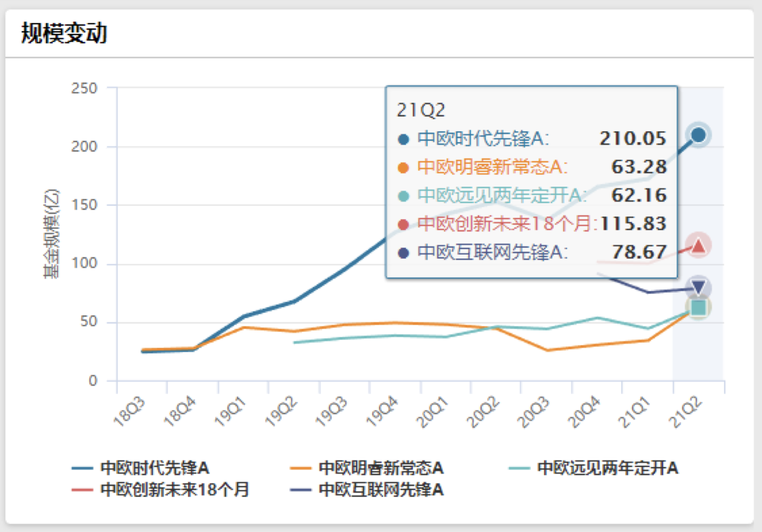Click the 0 y-axis value
The height and width of the screenshot is (532, 762).
click(93, 381)
